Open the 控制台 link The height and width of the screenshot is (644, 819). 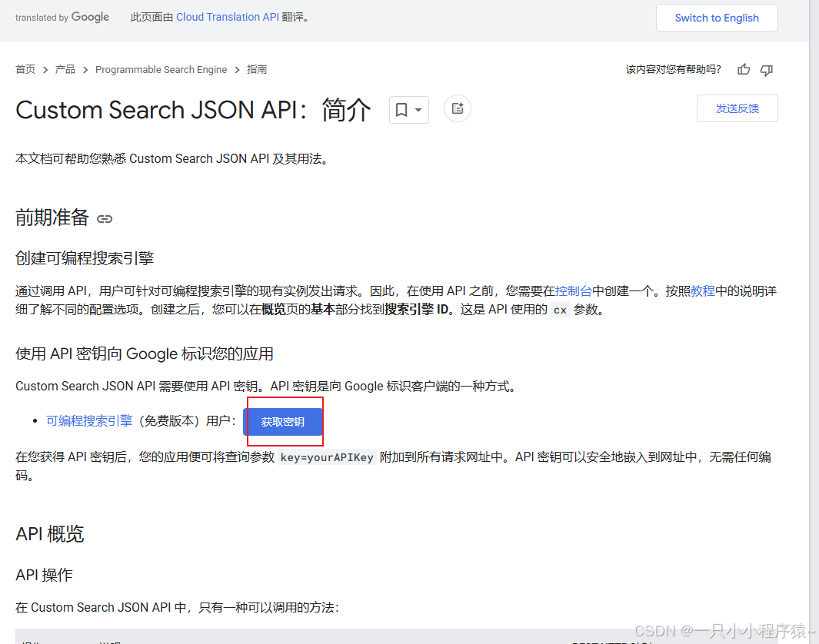pos(574,291)
